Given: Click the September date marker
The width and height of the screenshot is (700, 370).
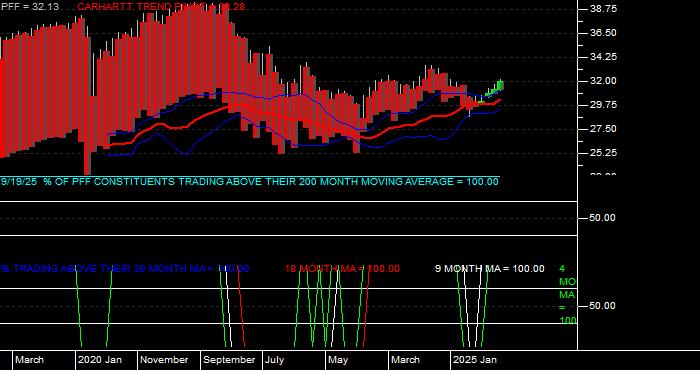Looking at the screenshot, I should (x=229, y=360).
